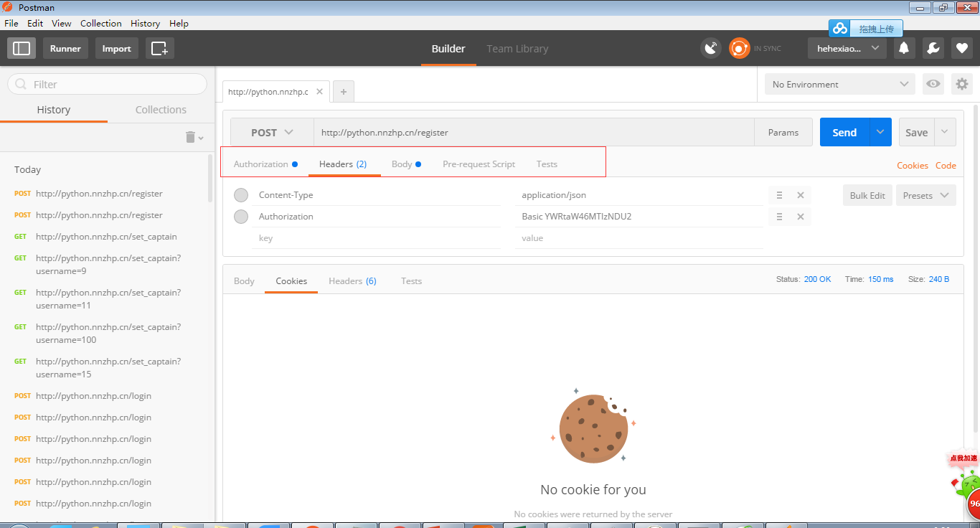Open manage environments gear icon
980x528 pixels.
tap(961, 84)
